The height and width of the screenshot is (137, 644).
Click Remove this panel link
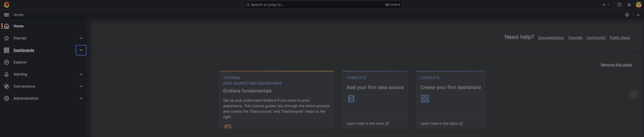[x=616, y=65]
